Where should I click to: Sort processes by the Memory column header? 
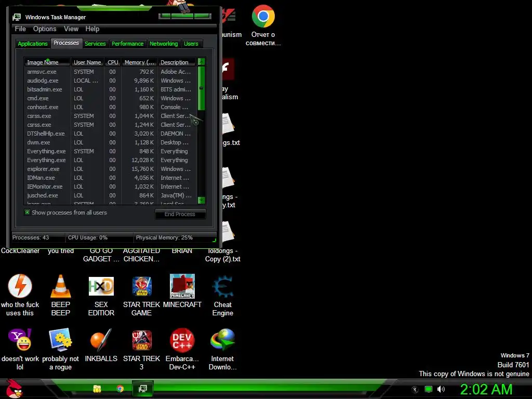tap(139, 62)
